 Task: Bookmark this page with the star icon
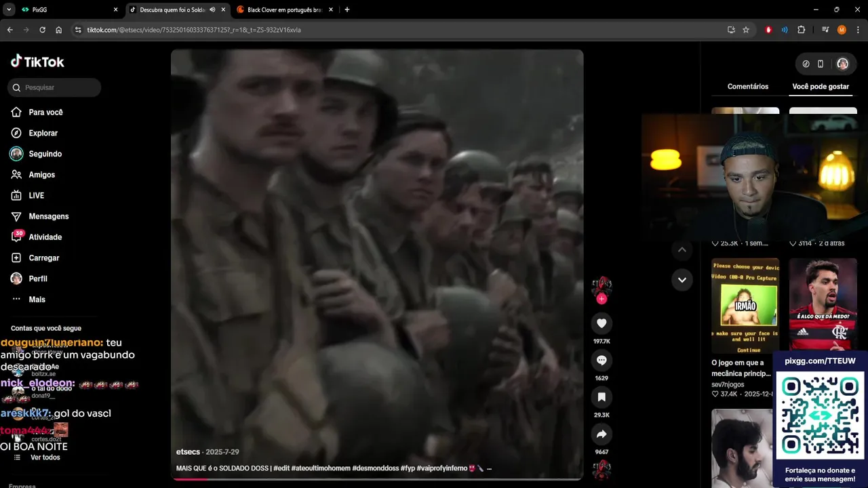pos(746,30)
